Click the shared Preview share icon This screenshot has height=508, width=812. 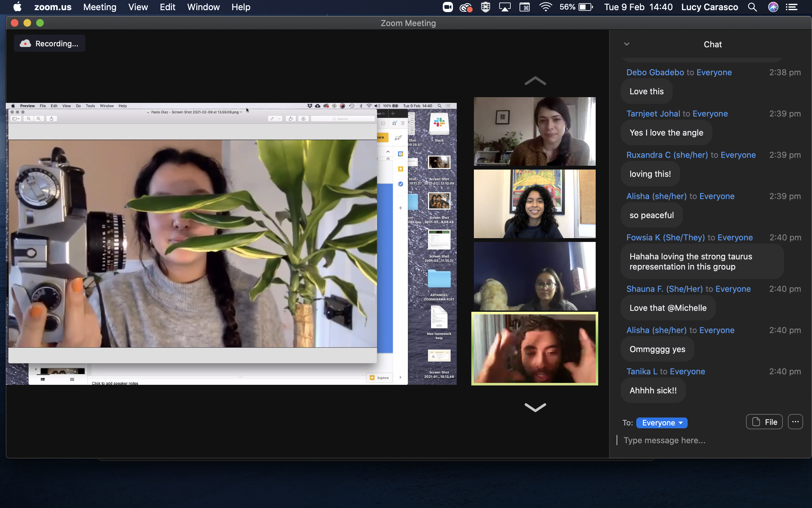point(51,119)
